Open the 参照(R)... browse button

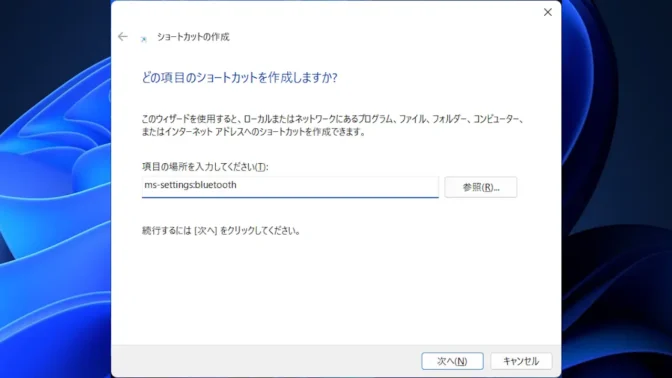click(x=480, y=187)
